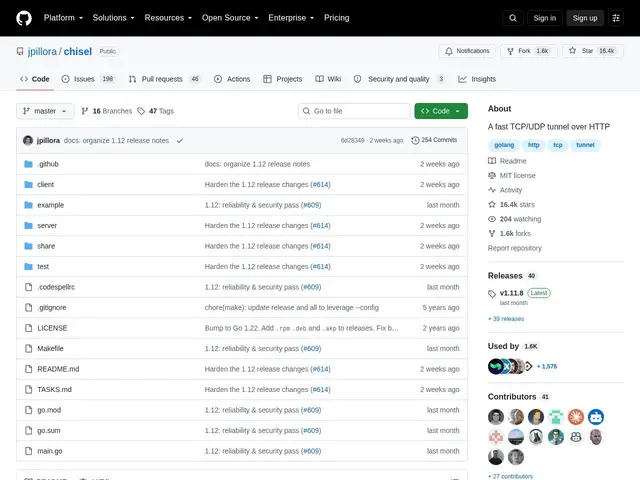The height and width of the screenshot is (480, 640).
Task: Switch to the Insights tab
Action: (477, 79)
